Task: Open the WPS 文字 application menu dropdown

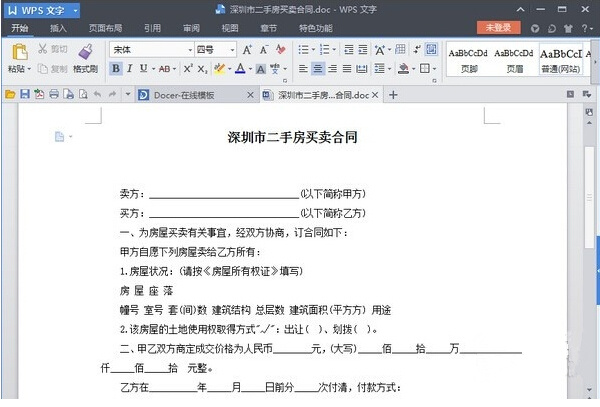Action: click(x=76, y=9)
